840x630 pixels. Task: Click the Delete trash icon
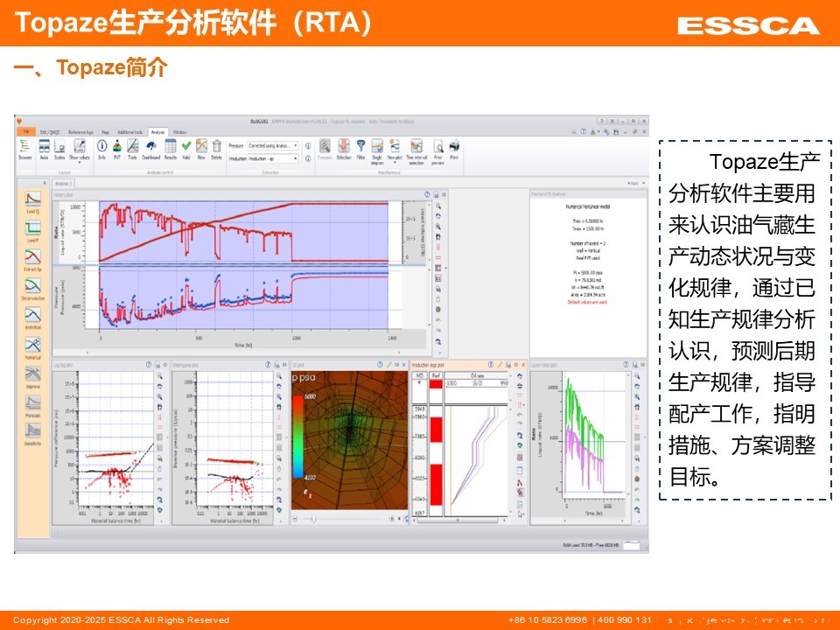[x=216, y=148]
